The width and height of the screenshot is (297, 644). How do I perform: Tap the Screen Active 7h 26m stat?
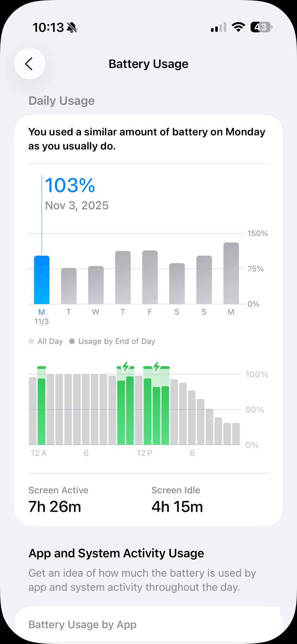click(58, 500)
